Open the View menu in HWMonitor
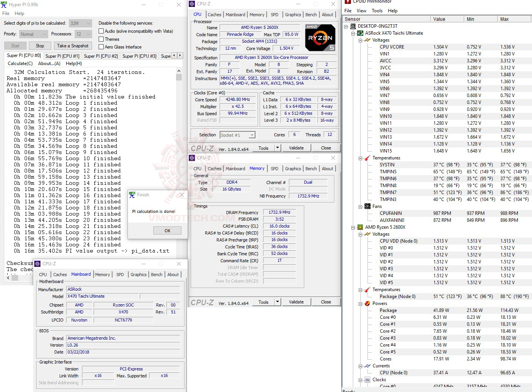 (x=361, y=11)
